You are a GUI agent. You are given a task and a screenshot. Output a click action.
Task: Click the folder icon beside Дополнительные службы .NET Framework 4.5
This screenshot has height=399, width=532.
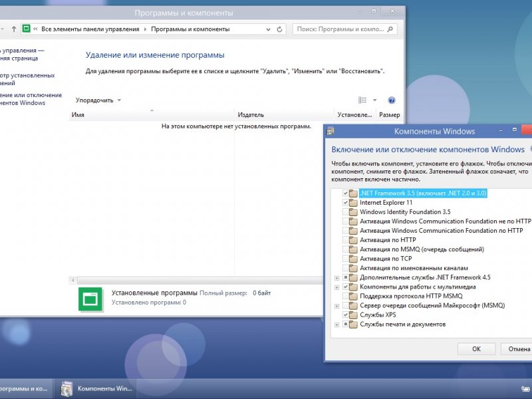pos(354,277)
